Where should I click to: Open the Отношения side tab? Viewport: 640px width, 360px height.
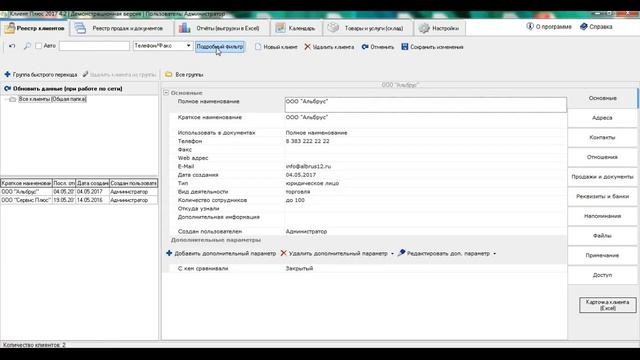[602, 157]
